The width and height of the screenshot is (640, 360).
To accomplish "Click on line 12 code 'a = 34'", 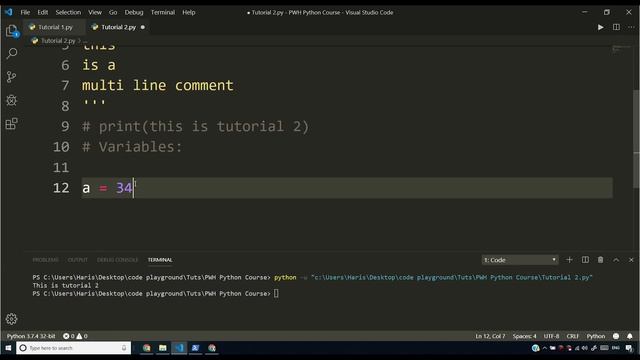I will coord(107,188).
